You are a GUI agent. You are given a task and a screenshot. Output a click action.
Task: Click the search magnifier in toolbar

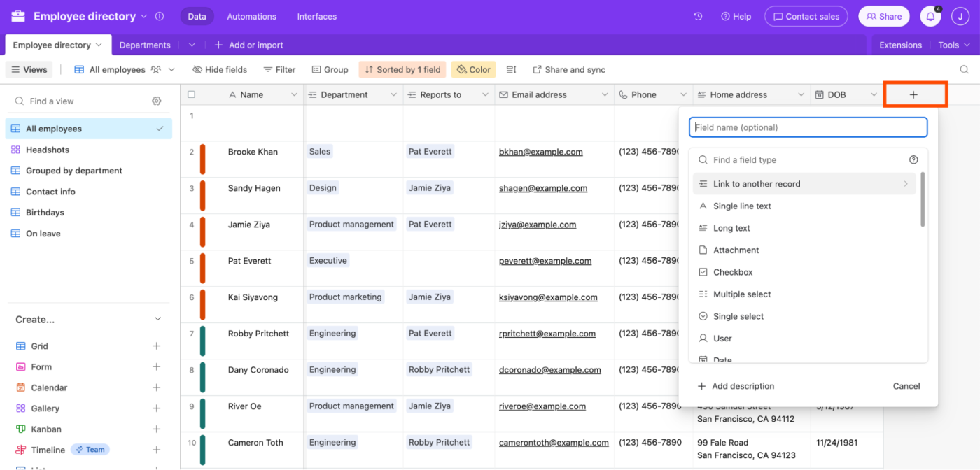pyautogui.click(x=964, y=70)
